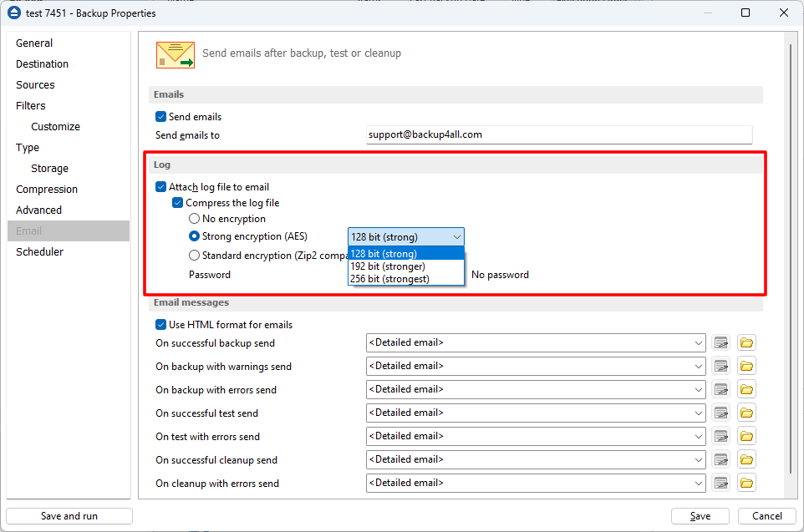
Task: Select the 'No encryption' radio button
Action: pyautogui.click(x=194, y=220)
